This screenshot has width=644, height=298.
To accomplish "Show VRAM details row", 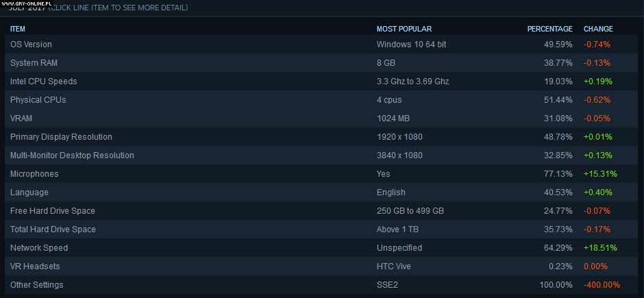I will pos(21,119).
